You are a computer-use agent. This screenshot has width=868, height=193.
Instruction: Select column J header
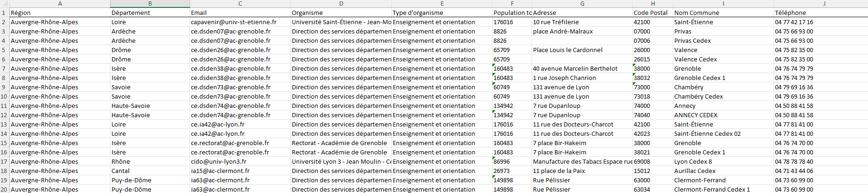(x=824, y=4)
